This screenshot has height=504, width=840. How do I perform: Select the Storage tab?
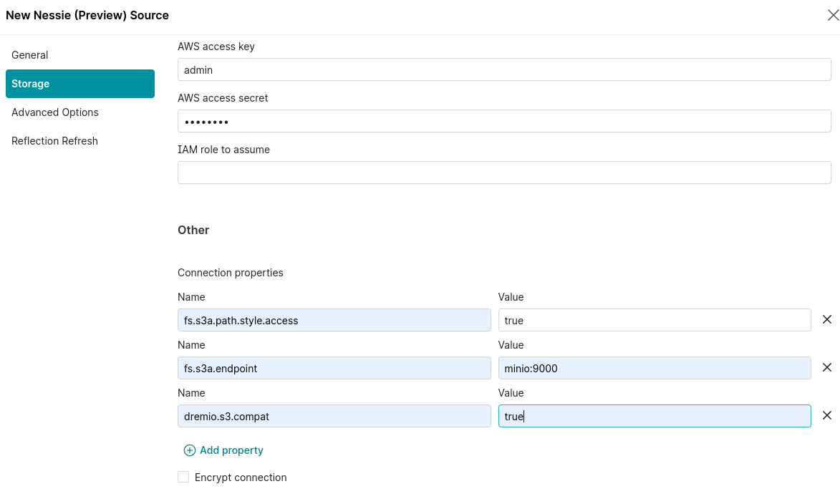[30, 84]
